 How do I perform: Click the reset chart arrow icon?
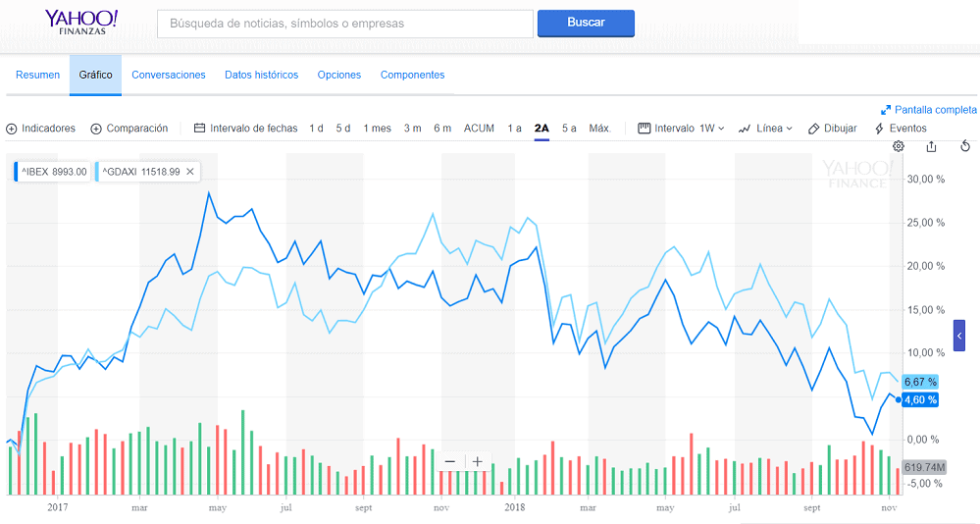965,146
